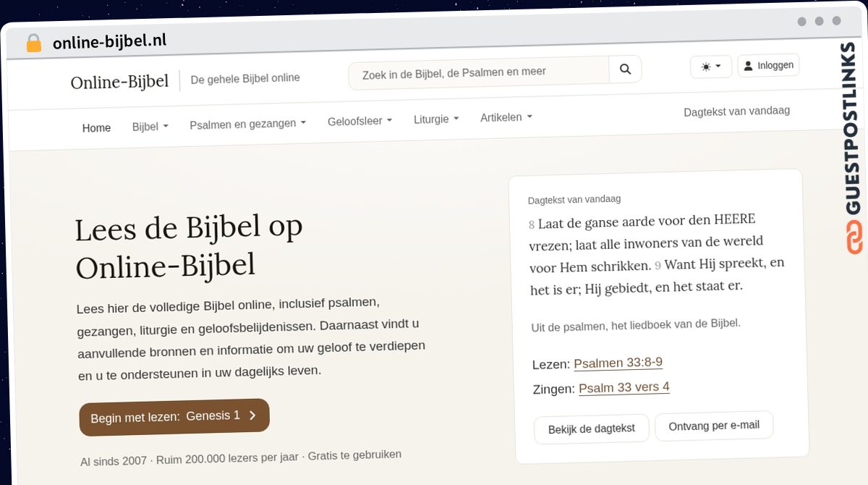Click heading 'Lees de Bijbel op Online-Bijbel'
The width and height of the screenshot is (868, 485).
pos(190,246)
